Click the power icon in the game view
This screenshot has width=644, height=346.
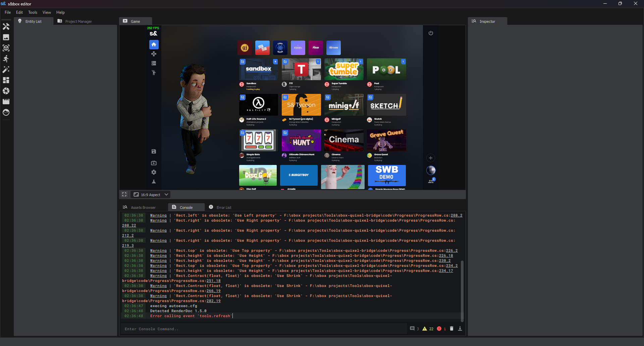tap(431, 33)
